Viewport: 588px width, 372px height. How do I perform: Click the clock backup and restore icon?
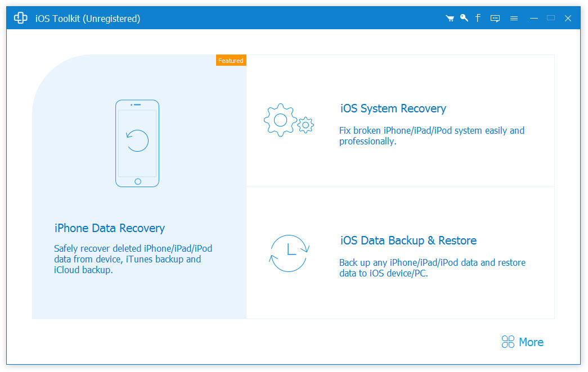pyautogui.click(x=289, y=253)
